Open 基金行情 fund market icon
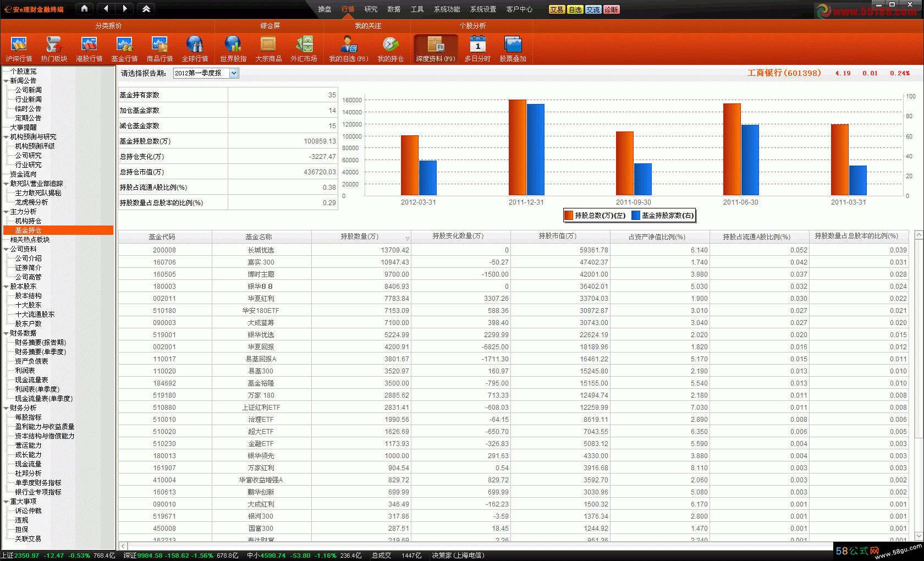 pyautogui.click(x=124, y=48)
